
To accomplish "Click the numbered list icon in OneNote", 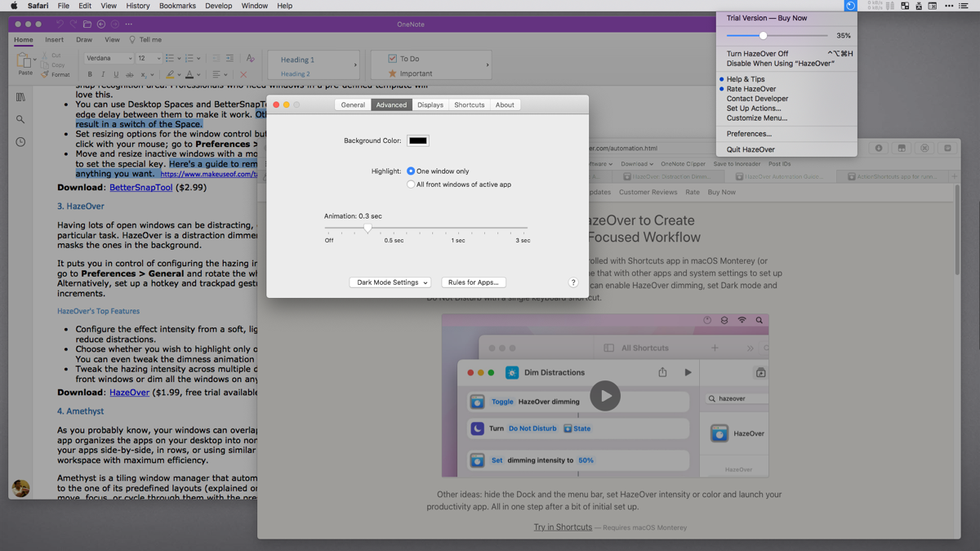I will [189, 59].
